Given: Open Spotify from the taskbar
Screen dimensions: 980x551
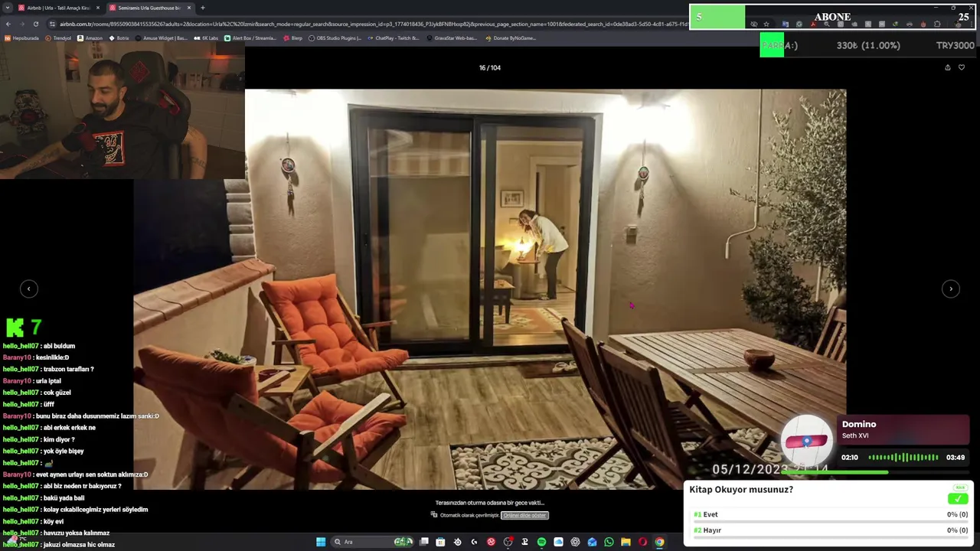Looking at the screenshot, I should coord(541,542).
